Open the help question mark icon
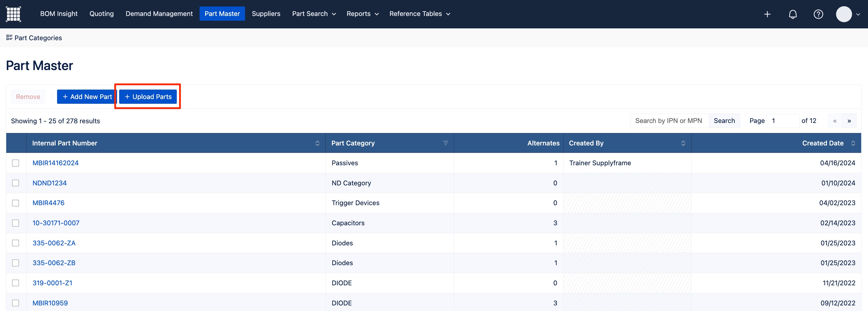The image size is (868, 311). (x=818, y=14)
